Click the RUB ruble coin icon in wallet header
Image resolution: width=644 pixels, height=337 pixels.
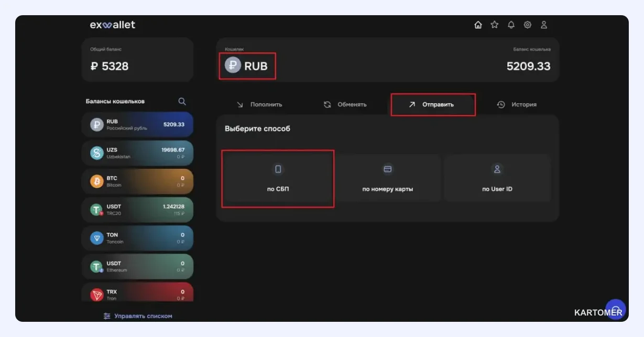tap(233, 65)
